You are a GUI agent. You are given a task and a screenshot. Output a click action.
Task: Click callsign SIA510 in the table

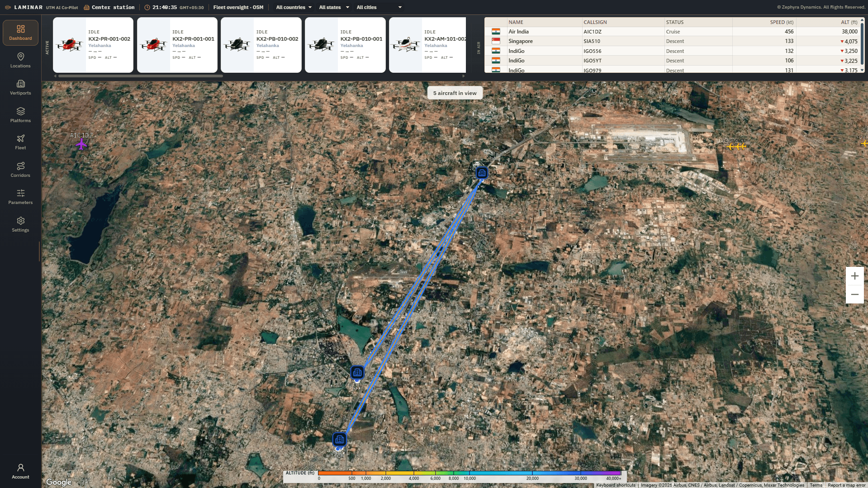[x=592, y=41]
